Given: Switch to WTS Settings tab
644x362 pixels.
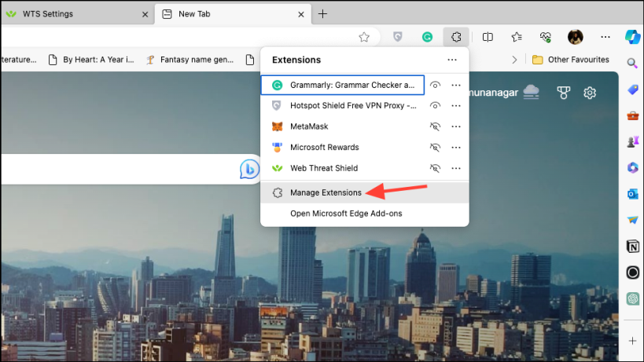Looking at the screenshot, I should [x=76, y=14].
